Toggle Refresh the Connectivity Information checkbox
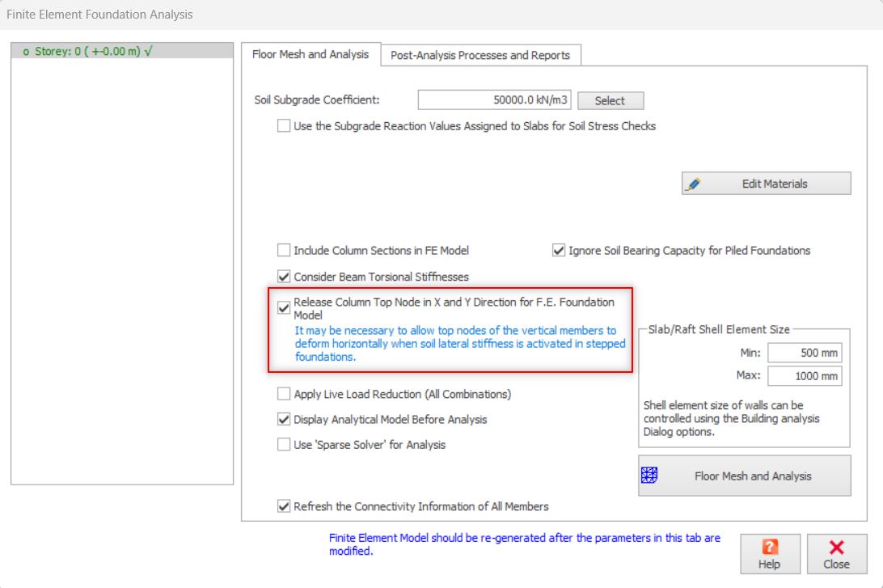Viewport: 883px width, 588px height. 284,506
